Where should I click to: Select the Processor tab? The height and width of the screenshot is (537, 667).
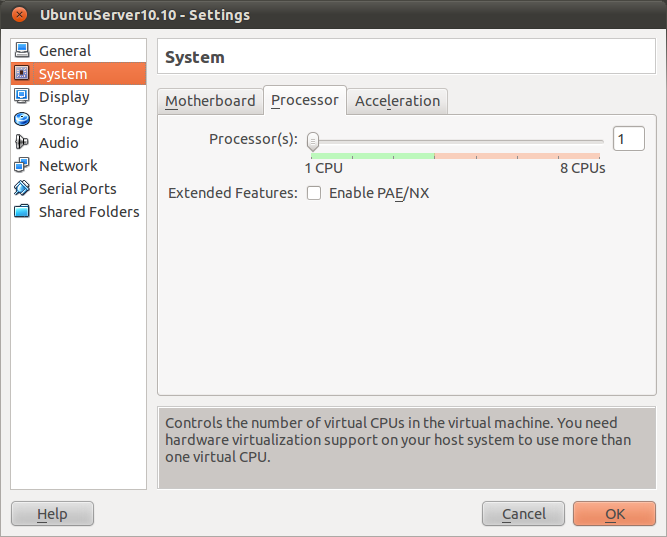pyautogui.click(x=305, y=100)
